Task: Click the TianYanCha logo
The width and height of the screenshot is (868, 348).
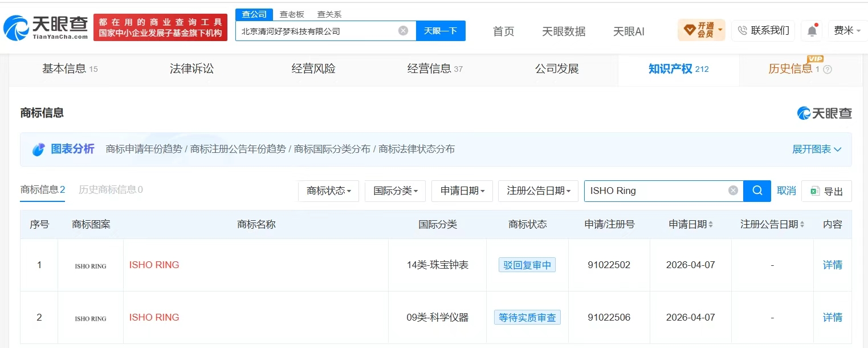Action: click(x=46, y=27)
